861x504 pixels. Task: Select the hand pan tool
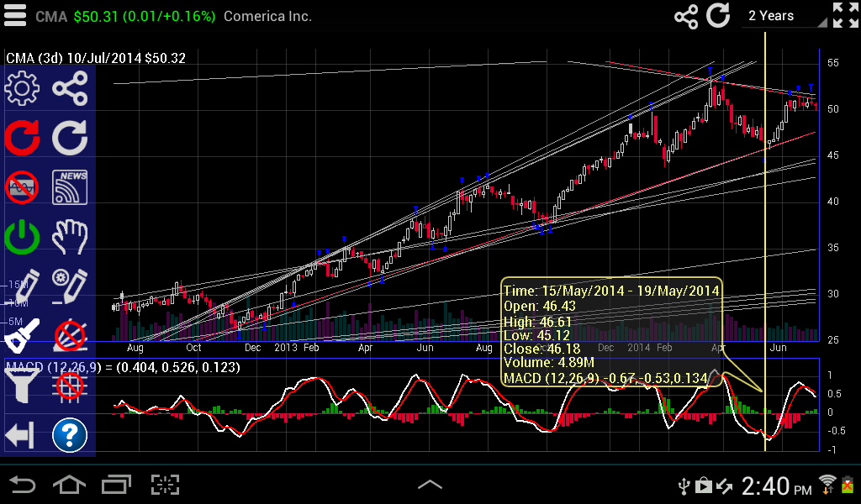click(70, 237)
